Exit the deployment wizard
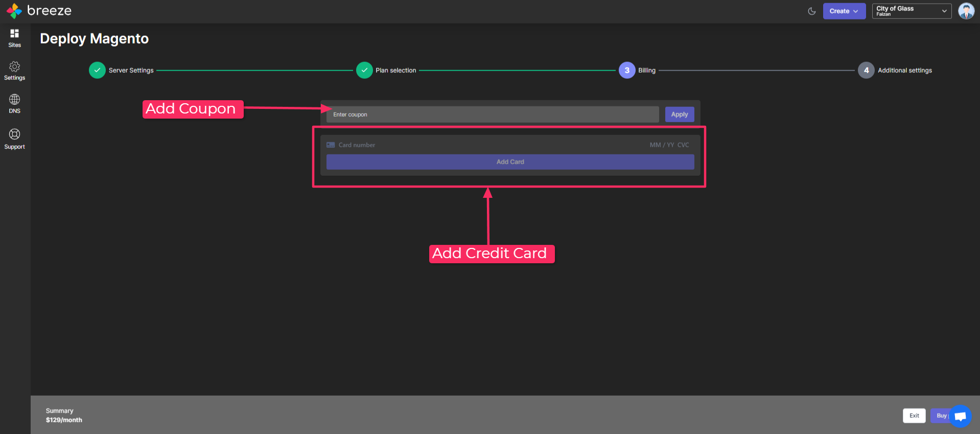 [914, 416]
